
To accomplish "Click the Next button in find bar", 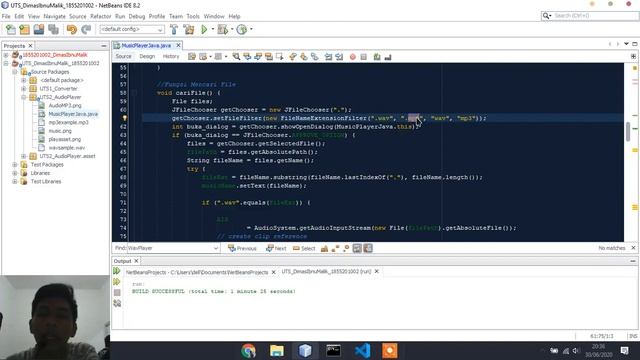I will [276, 248].
